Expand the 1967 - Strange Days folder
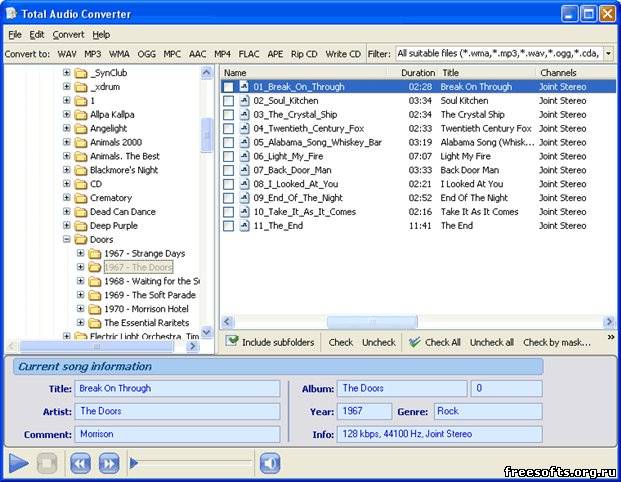 [80, 253]
